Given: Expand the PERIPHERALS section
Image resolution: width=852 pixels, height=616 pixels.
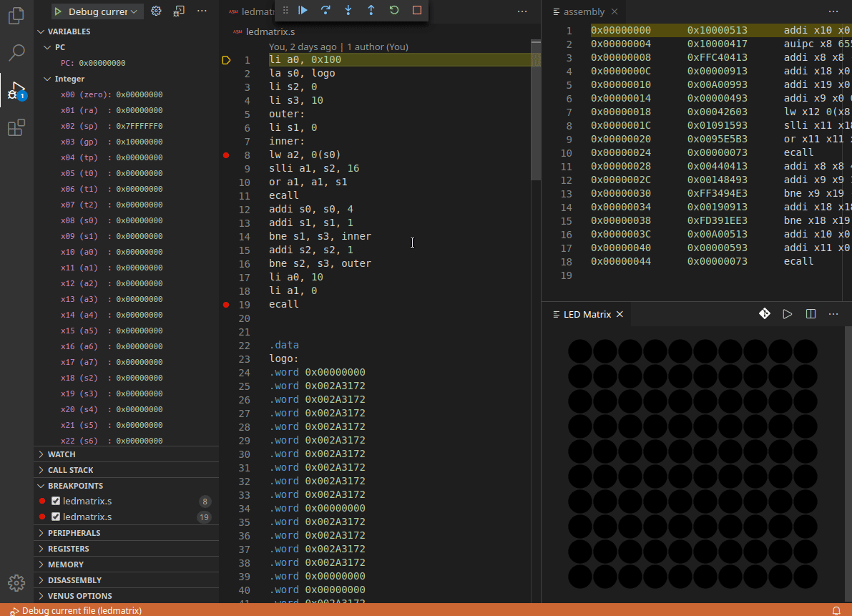Looking at the screenshot, I should click(126, 533).
